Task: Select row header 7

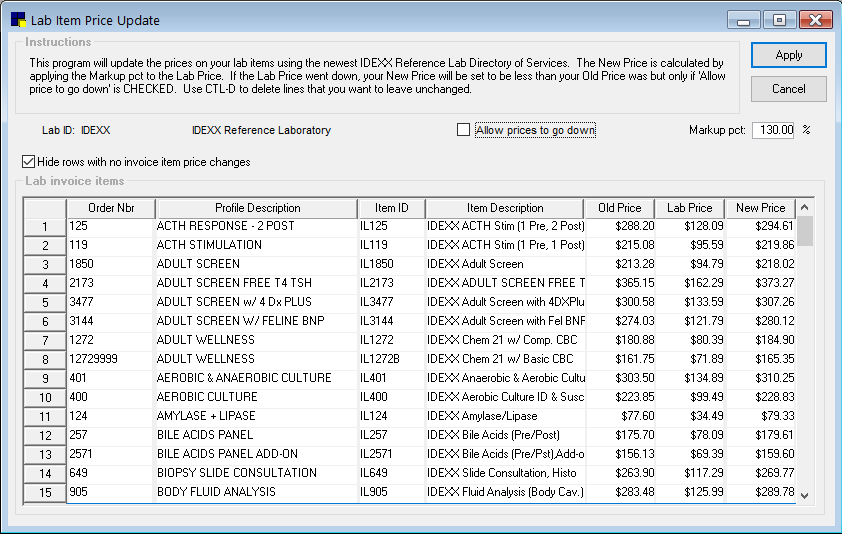Action: 45,341
